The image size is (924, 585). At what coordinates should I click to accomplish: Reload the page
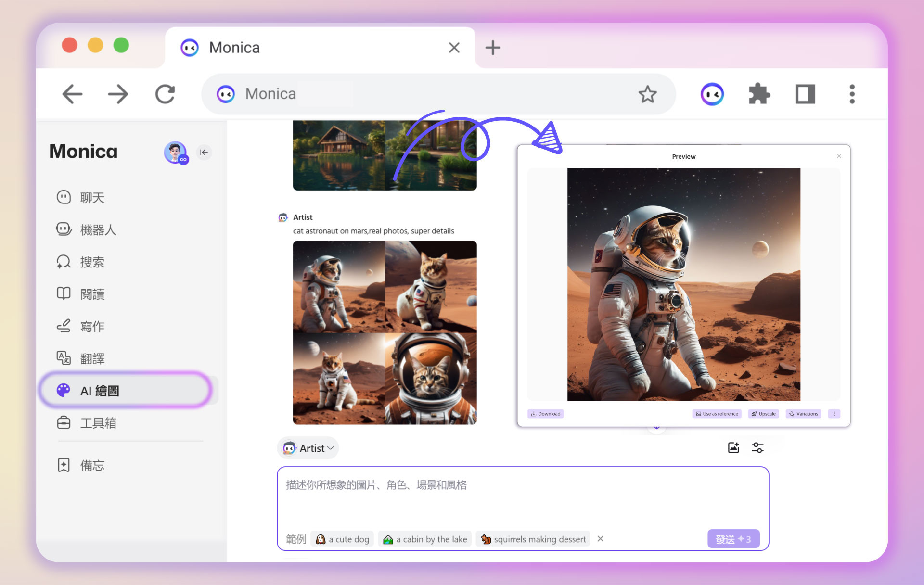(x=165, y=94)
